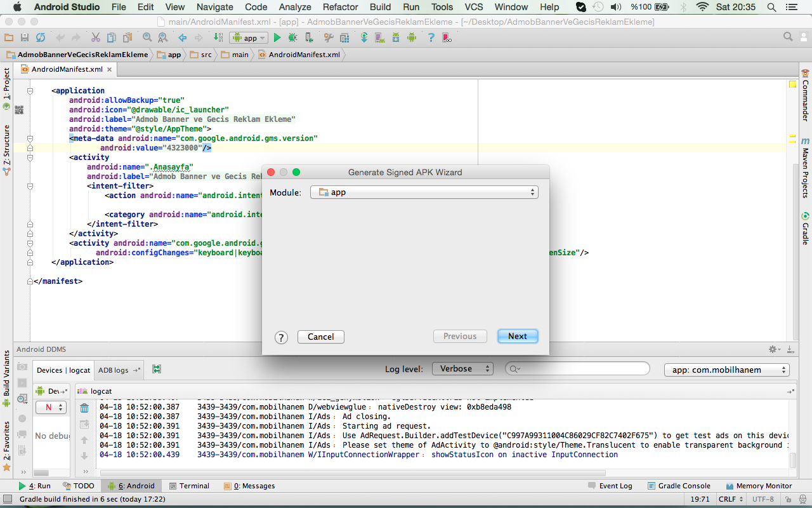
Task: Click the restart ADB green arrows icon
Action: point(157,369)
